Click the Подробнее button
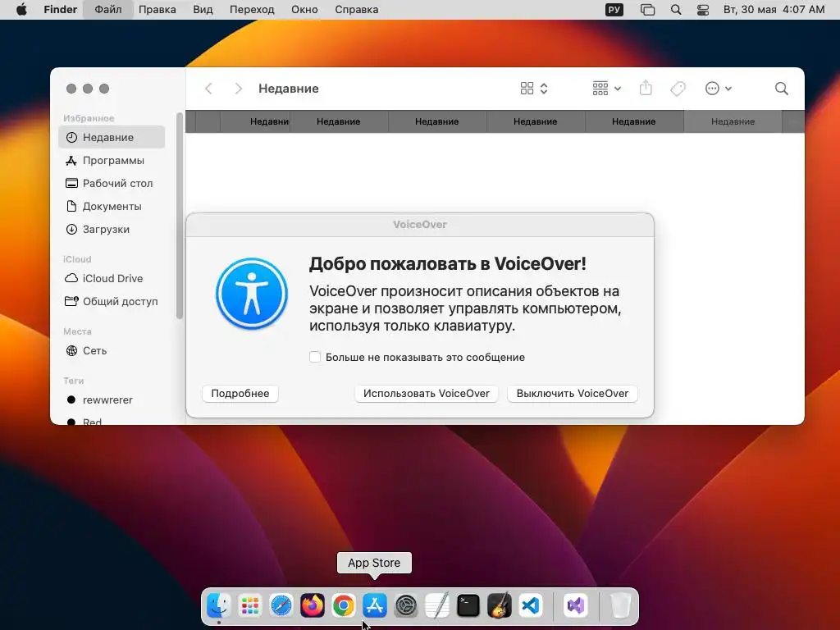This screenshot has width=840, height=630. (240, 393)
